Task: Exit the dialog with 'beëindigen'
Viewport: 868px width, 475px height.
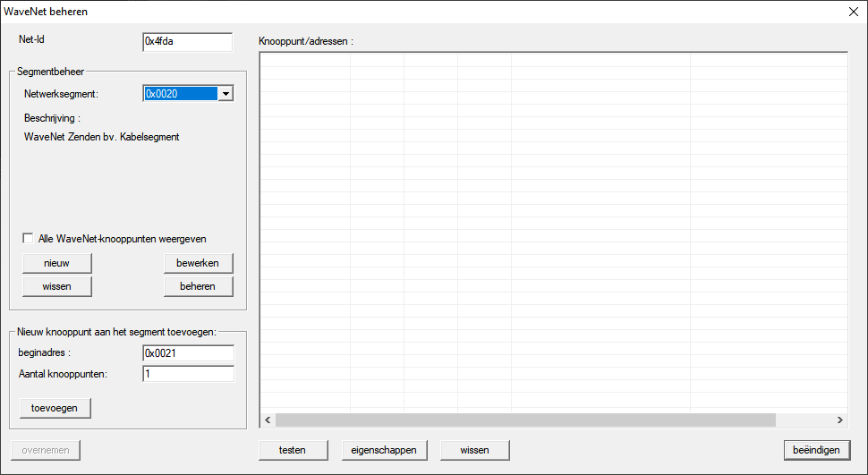Action: pyautogui.click(x=815, y=450)
